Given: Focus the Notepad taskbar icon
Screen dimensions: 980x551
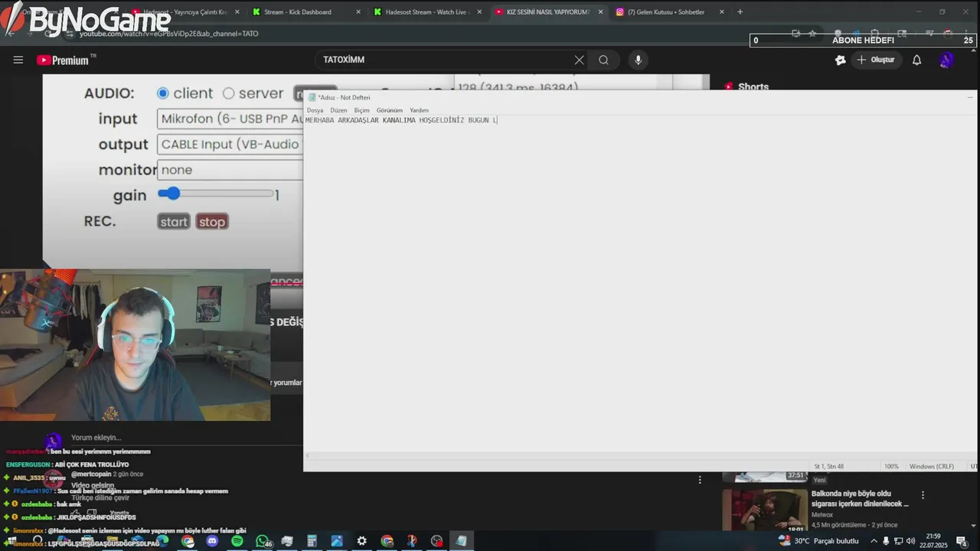Looking at the screenshot, I should [x=462, y=541].
